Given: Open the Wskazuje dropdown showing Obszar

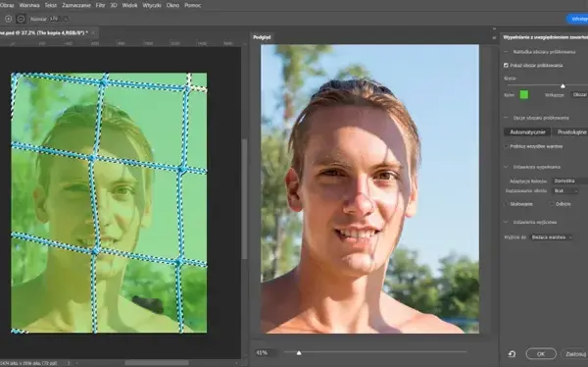Looking at the screenshot, I should pyautogui.click(x=579, y=95).
